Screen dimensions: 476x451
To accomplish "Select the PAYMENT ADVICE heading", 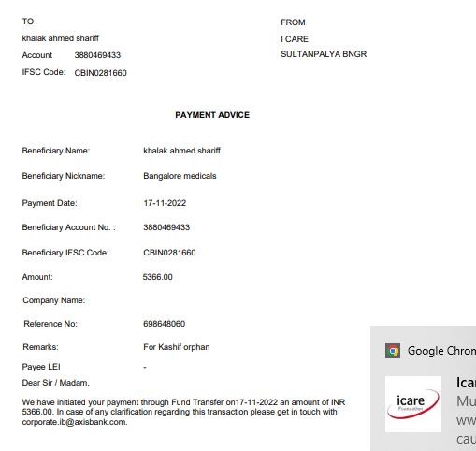I will pos(212,115).
